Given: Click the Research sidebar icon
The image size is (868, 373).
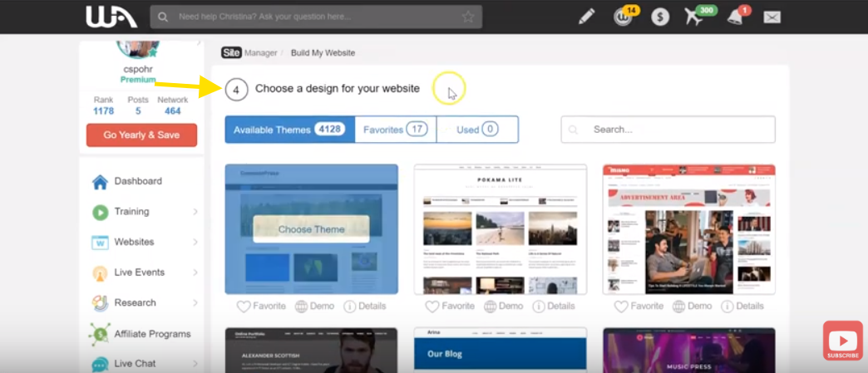Looking at the screenshot, I should tap(101, 302).
